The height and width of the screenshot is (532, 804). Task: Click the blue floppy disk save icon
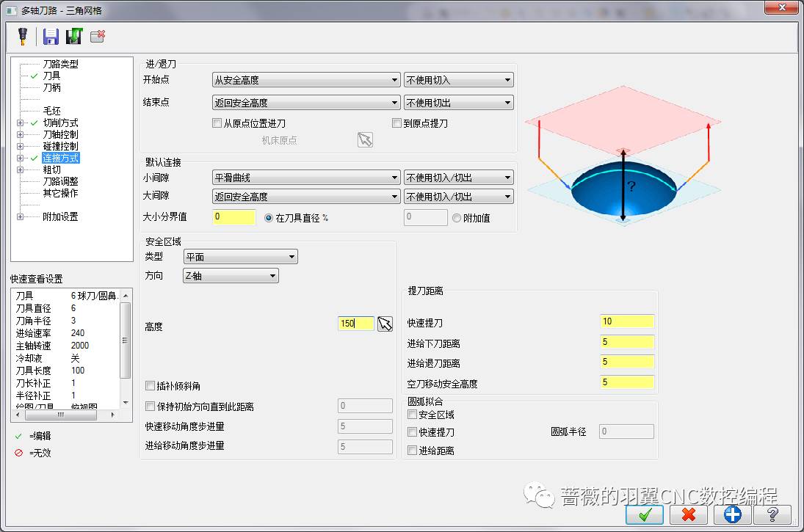click(x=51, y=37)
